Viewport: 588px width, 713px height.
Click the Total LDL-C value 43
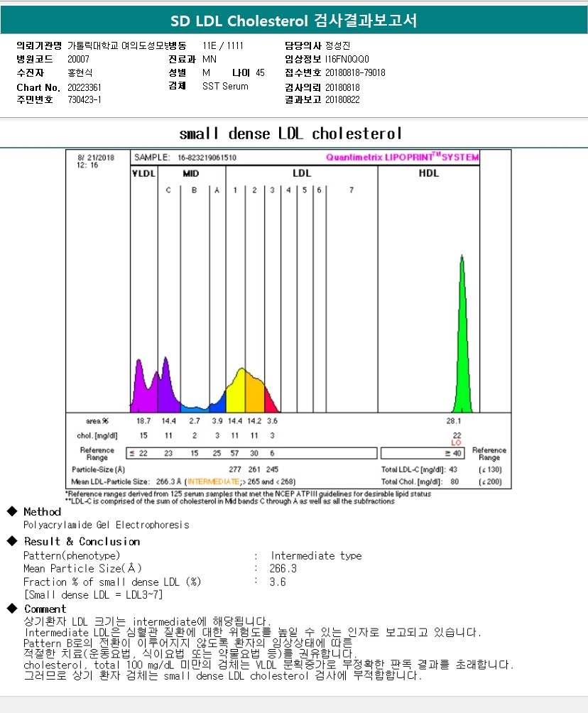pyautogui.click(x=453, y=469)
